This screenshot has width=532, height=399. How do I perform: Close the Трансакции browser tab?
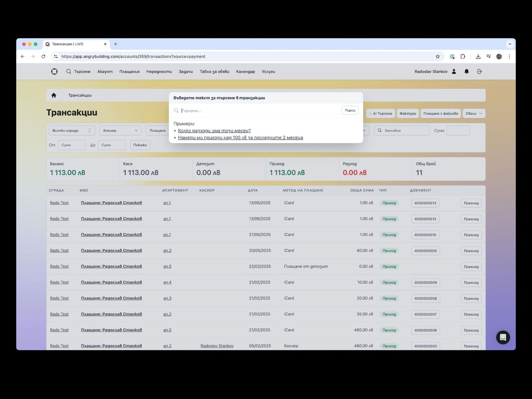(105, 44)
